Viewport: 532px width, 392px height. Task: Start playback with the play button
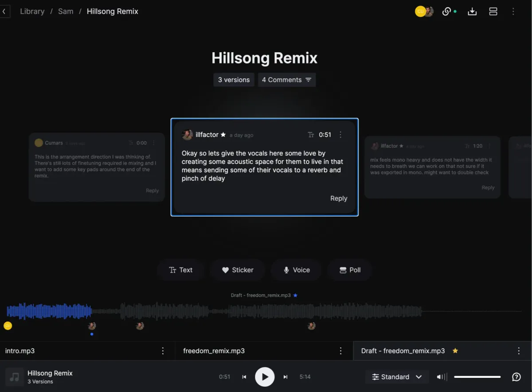click(265, 377)
